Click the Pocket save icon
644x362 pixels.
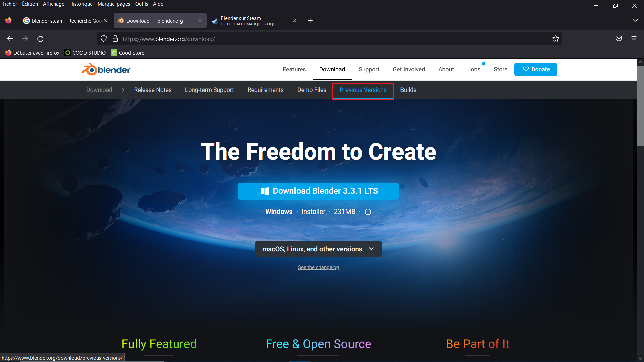point(619,38)
